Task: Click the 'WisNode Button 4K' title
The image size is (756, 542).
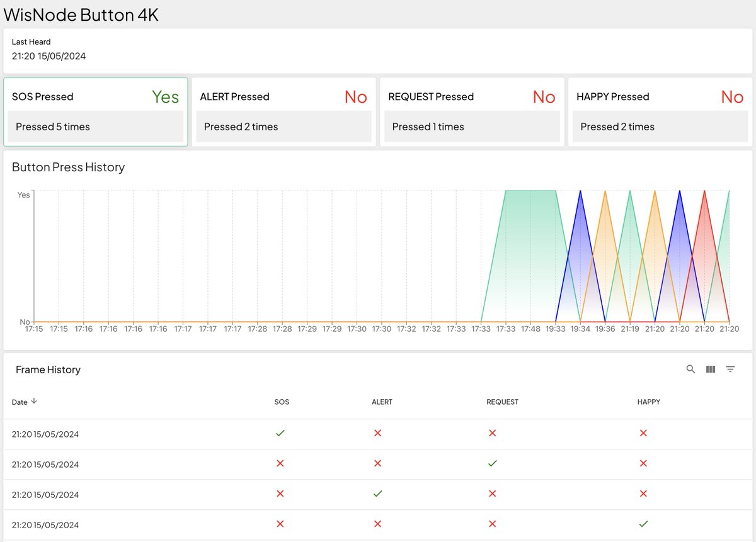Action: point(81,14)
